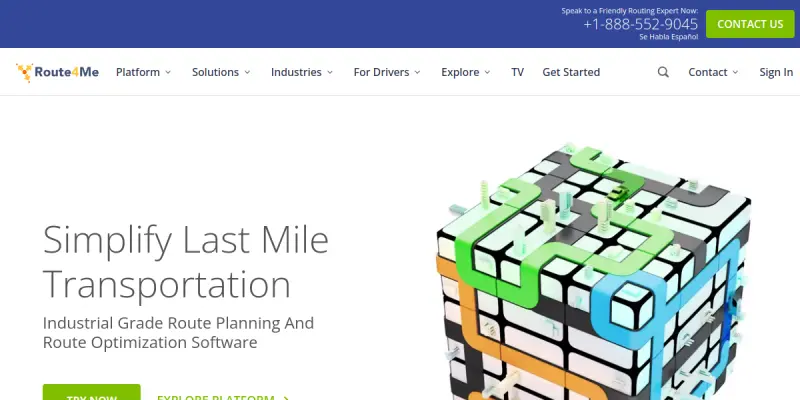Click the TRY NOW button
Image resolution: width=800 pixels, height=400 pixels.
91,392
